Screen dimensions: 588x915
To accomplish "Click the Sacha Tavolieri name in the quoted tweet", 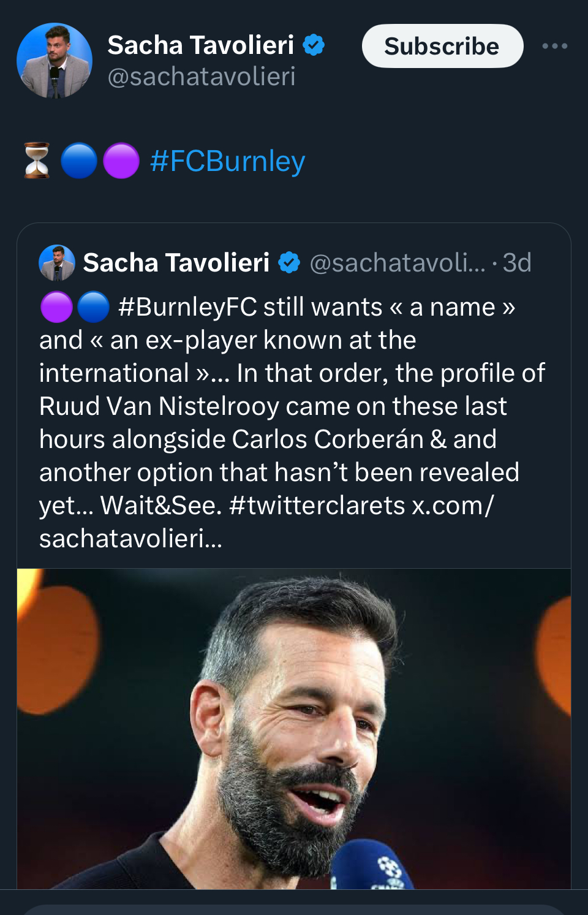I will pyautogui.click(x=176, y=263).
